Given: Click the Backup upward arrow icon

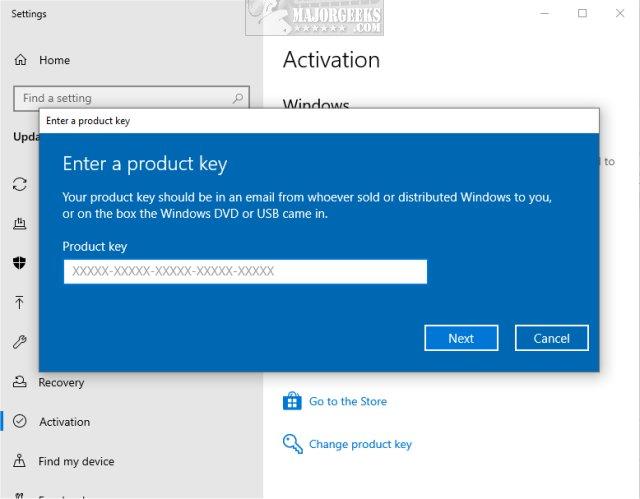Looking at the screenshot, I should (x=19, y=302).
